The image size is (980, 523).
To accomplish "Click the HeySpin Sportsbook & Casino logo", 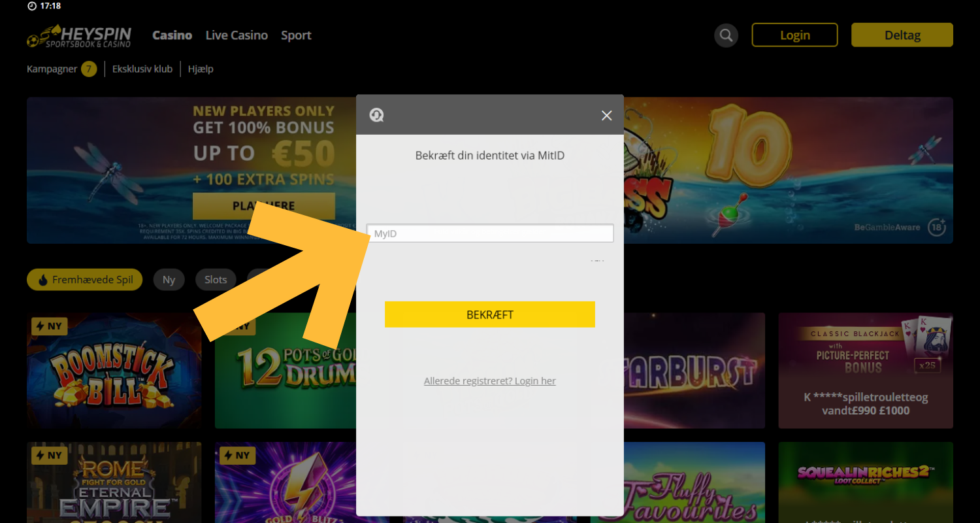I will click(79, 36).
